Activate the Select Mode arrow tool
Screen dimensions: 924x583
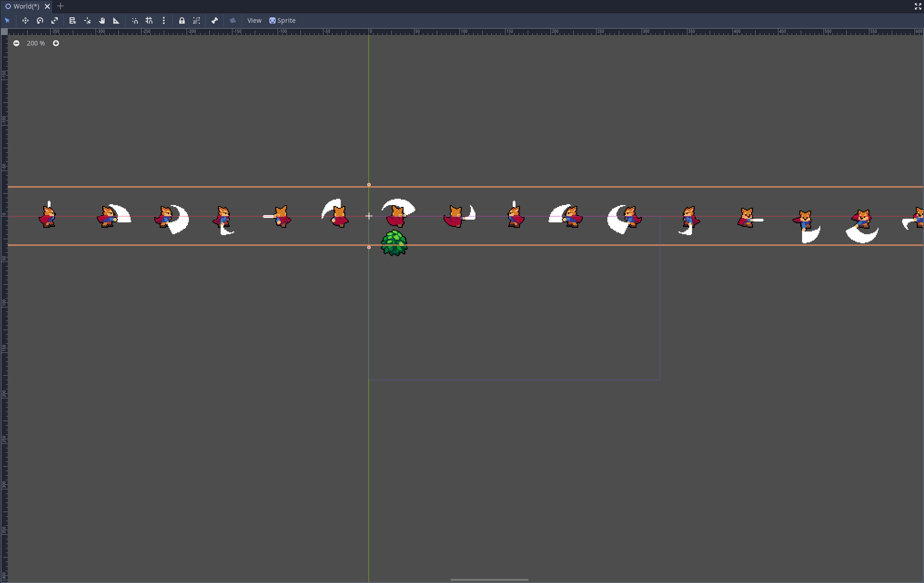click(x=7, y=20)
